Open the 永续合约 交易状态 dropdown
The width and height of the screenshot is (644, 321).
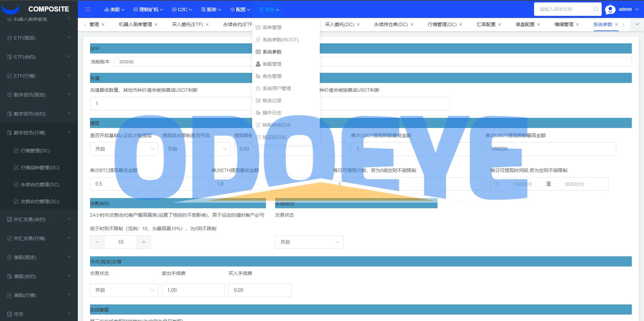[309, 242]
